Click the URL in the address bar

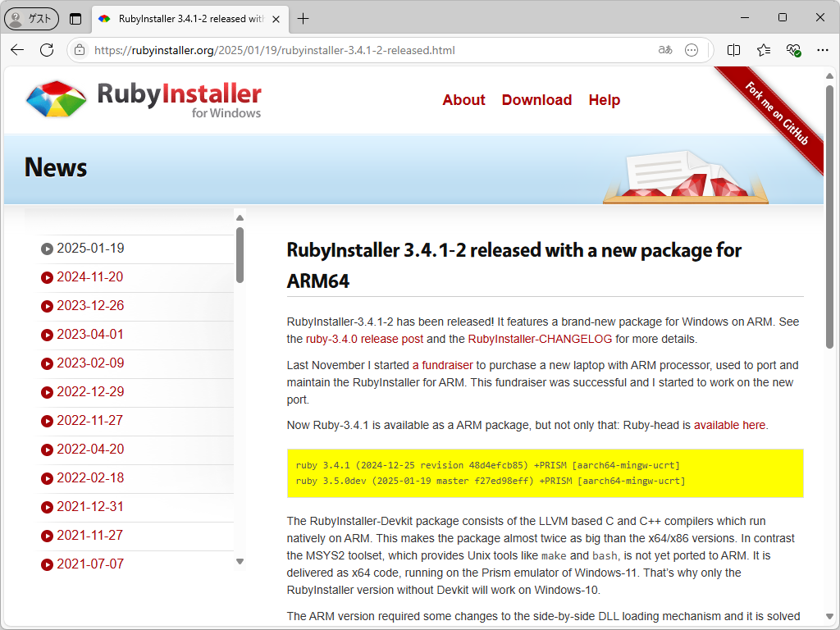274,50
